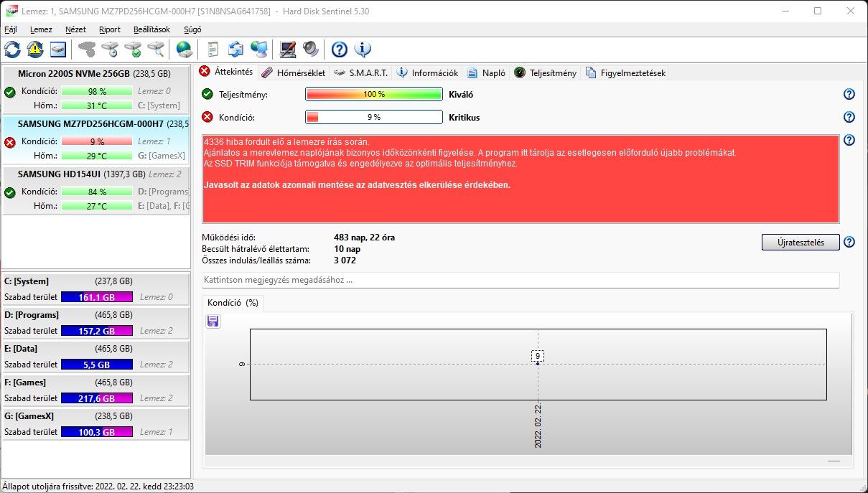Click the Becsült hátralévő élettartam 10 nap value
Viewport: 868px width, 493px height.
point(347,249)
